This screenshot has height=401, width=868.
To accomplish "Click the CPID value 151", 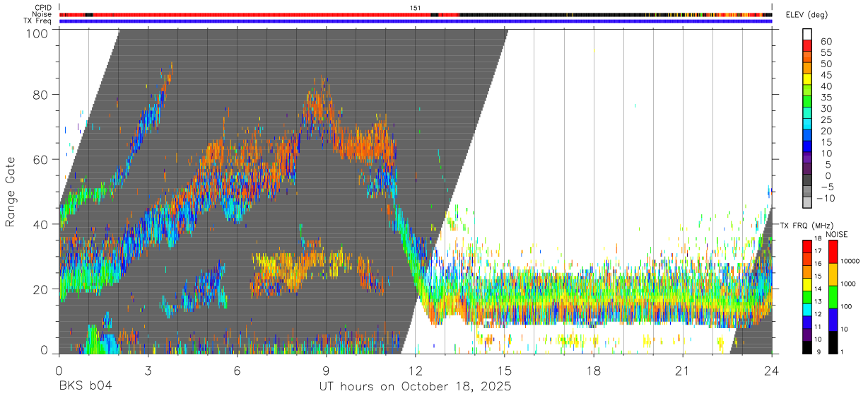I will pyautogui.click(x=416, y=8).
